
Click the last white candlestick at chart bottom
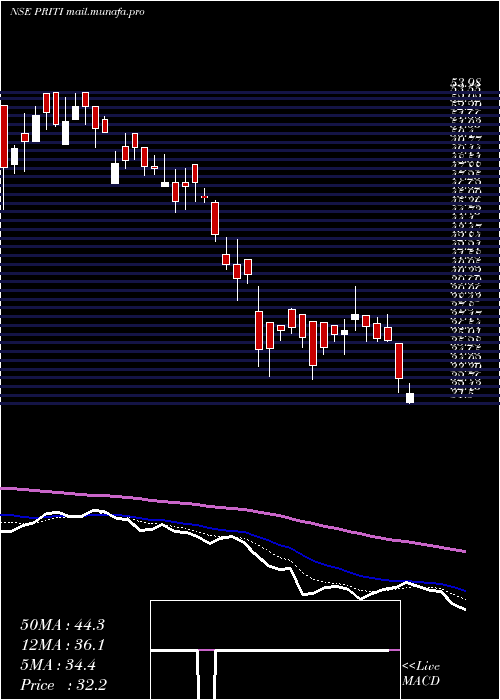pos(410,398)
